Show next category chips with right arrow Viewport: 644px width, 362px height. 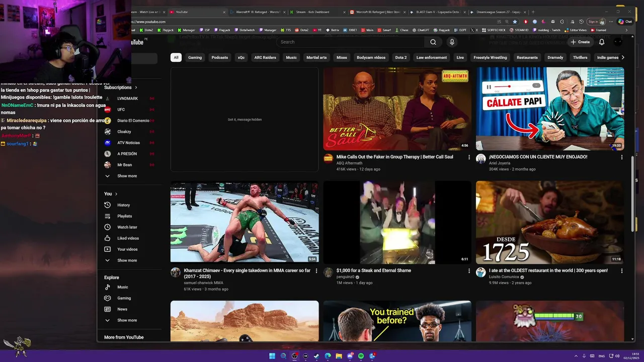click(623, 57)
